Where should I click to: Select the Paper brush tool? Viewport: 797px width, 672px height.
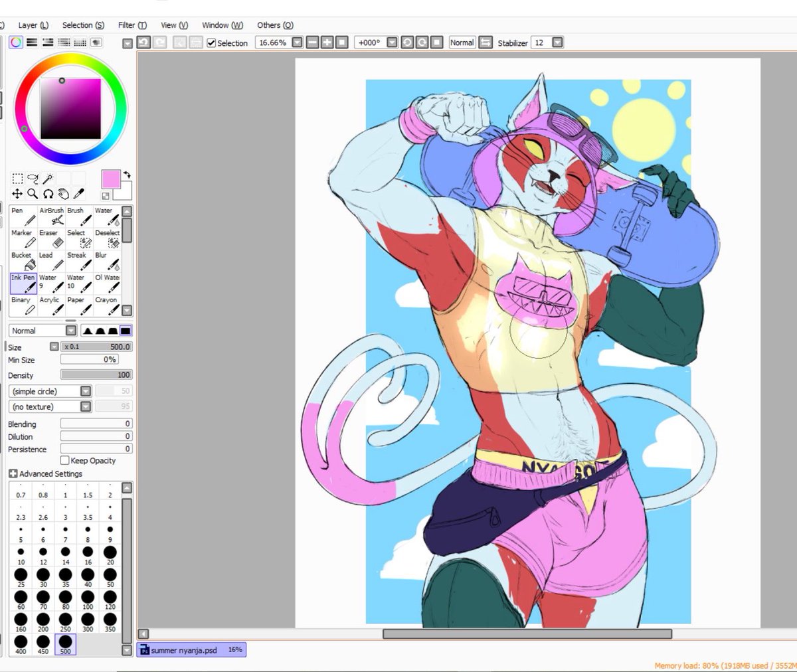(79, 305)
